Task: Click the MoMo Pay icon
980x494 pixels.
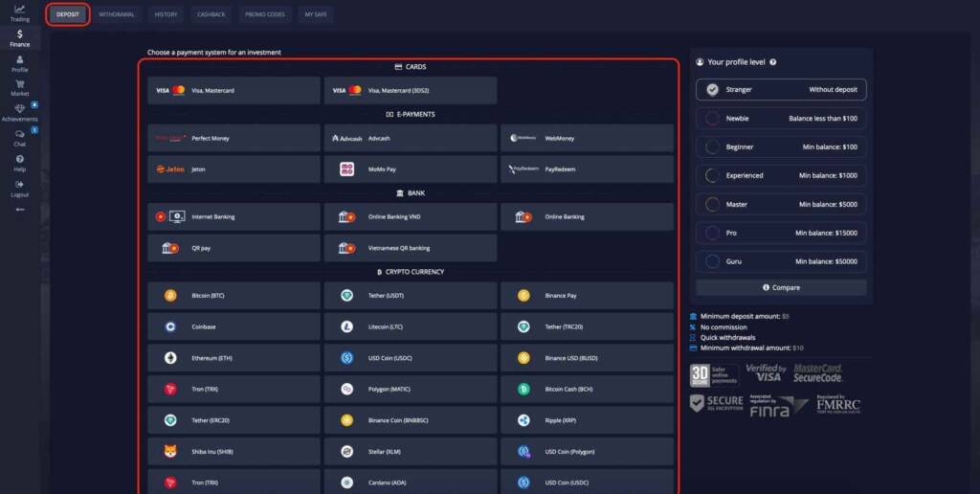Action: point(346,169)
